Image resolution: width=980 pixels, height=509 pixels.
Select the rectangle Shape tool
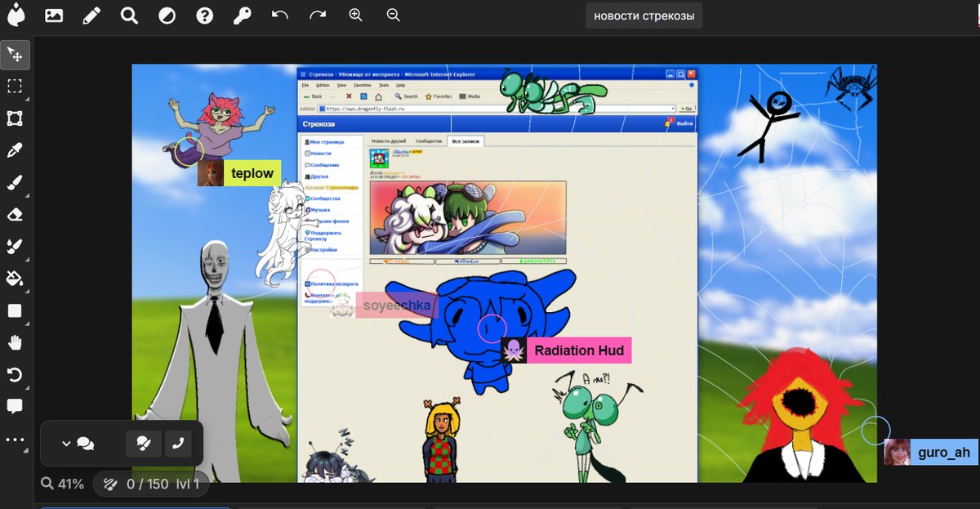tap(15, 310)
